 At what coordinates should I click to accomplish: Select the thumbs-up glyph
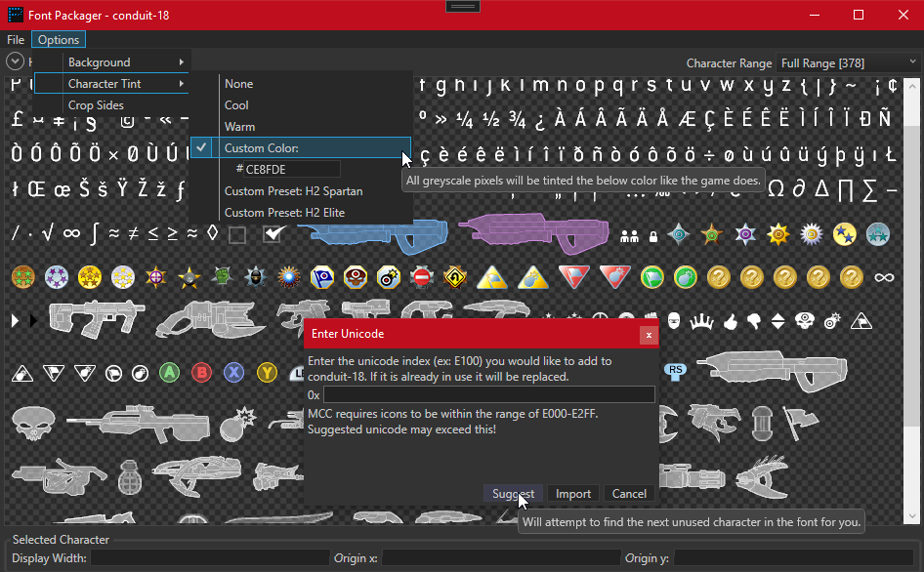pyautogui.click(x=731, y=322)
